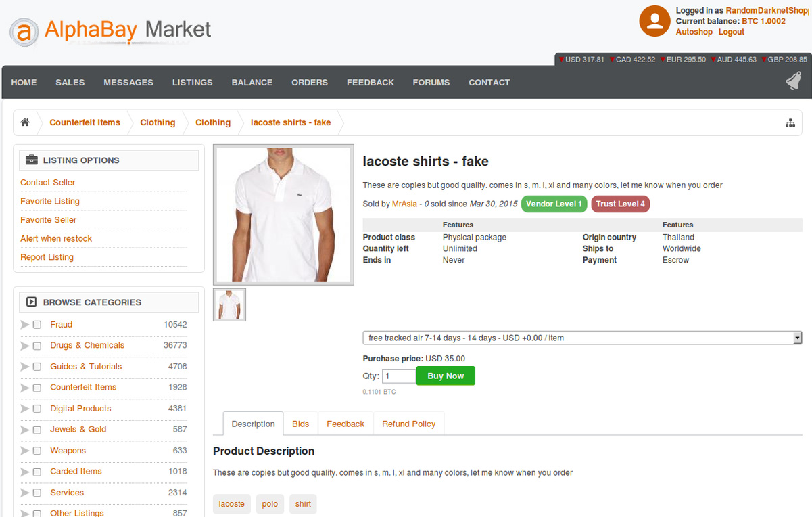The image size is (812, 517).
Task: Click the orange user avatar icon
Action: coord(654,21)
